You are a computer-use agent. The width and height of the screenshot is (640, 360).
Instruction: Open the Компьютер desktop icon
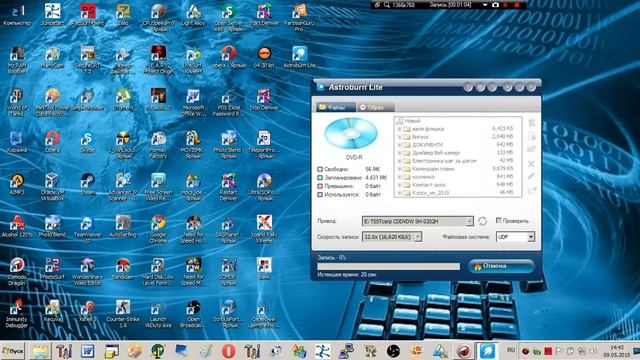point(17,15)
